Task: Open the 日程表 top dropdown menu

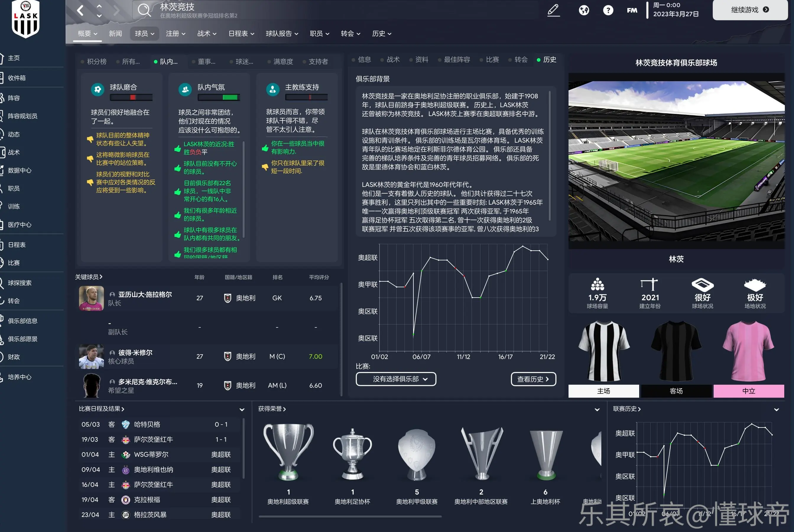Action: [x=241, y=34]
